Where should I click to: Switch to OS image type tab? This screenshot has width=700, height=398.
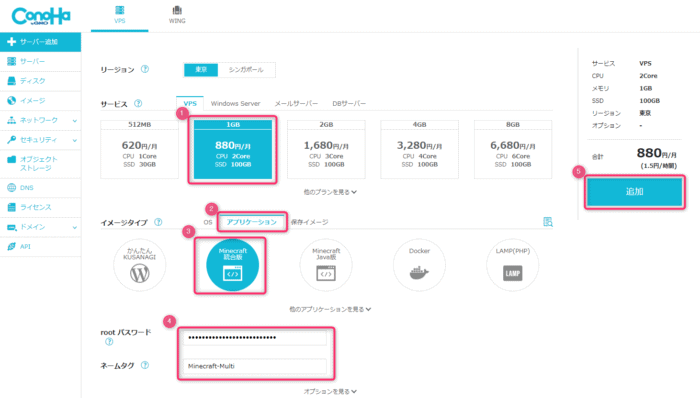coord(208,222)
